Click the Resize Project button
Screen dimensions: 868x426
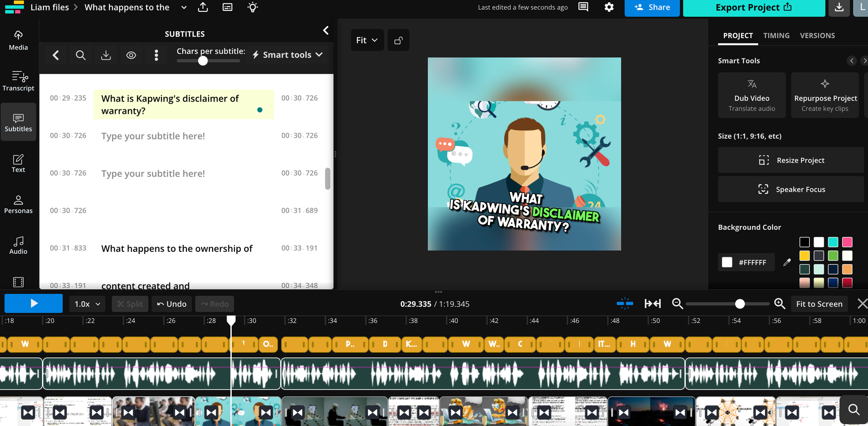point(791,160)
